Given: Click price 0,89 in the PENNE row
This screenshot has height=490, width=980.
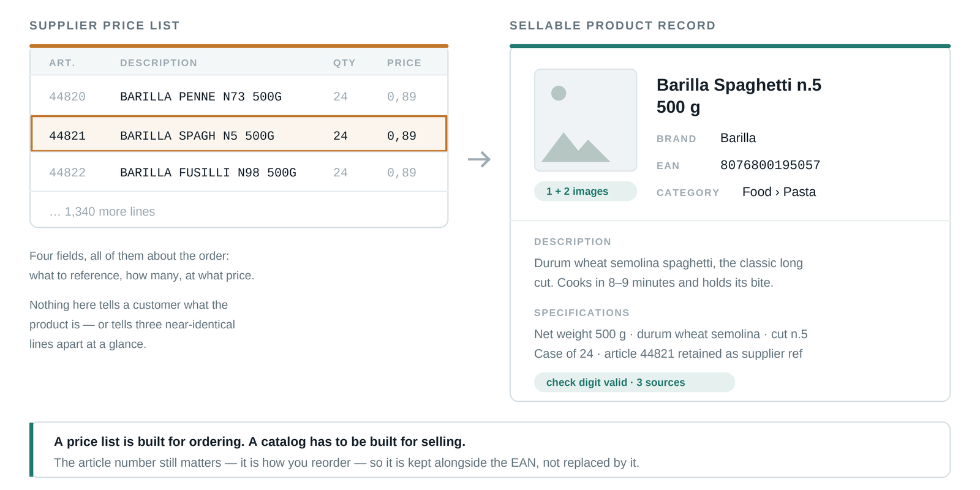Looking at the screenshot, I should pos(402,97).
